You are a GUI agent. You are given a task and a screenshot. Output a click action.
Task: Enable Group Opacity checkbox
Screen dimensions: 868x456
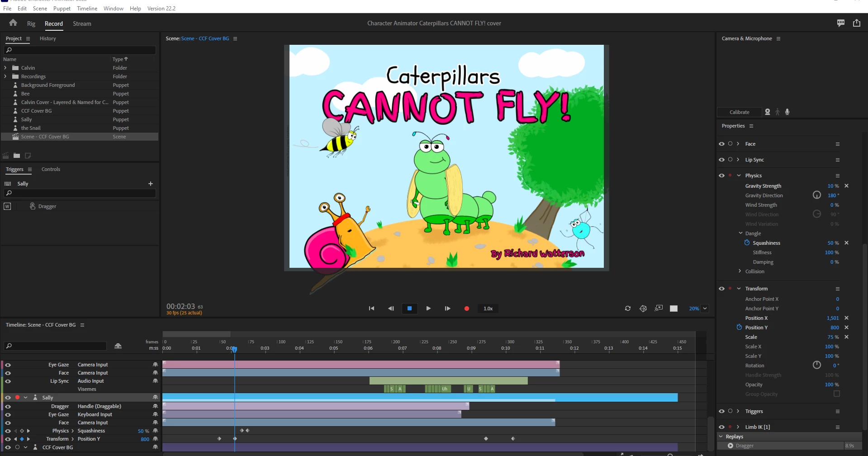point(837,394)
